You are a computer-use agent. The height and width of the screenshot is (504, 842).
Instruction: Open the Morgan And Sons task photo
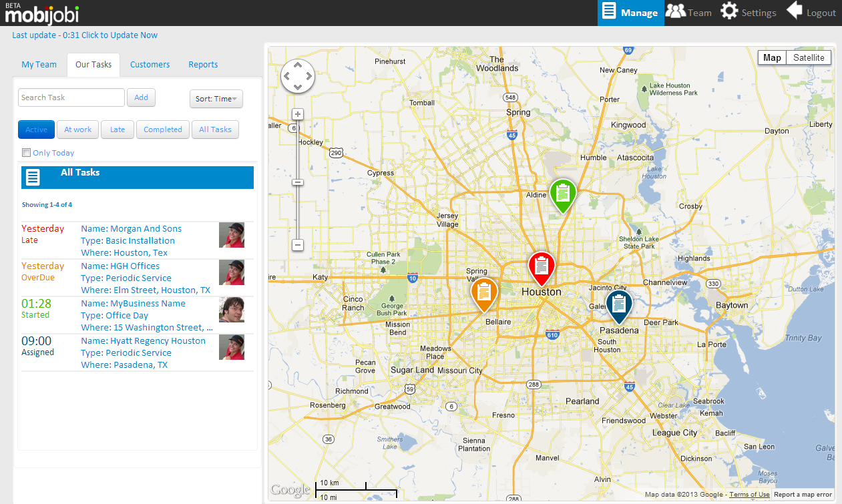point(232,235)
